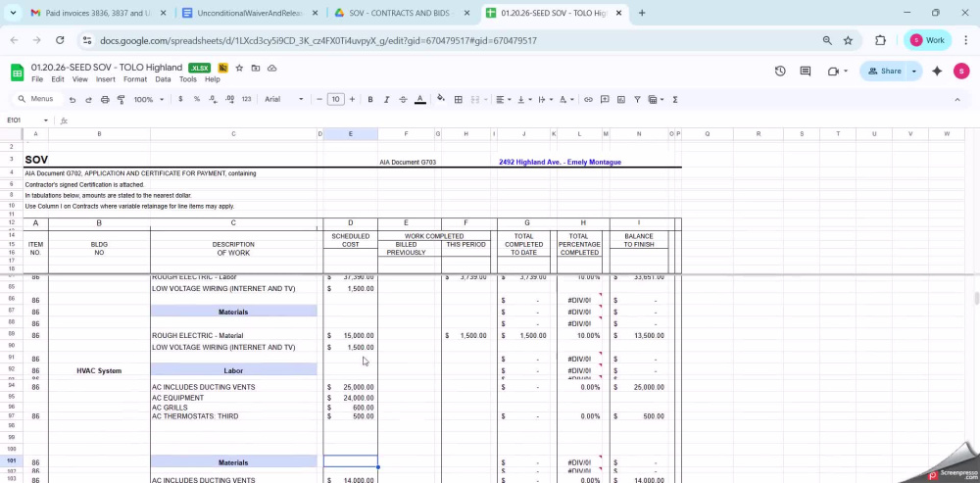Click the Chrome Work profile button

click(927, 40)
